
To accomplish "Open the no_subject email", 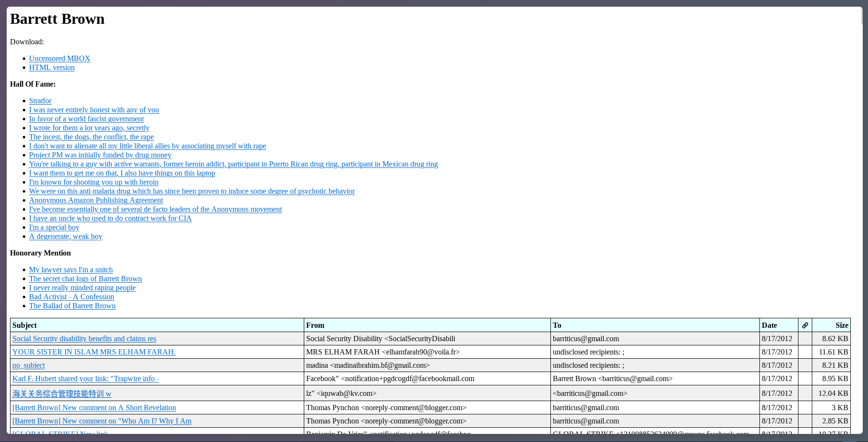I will pos(29,365).
